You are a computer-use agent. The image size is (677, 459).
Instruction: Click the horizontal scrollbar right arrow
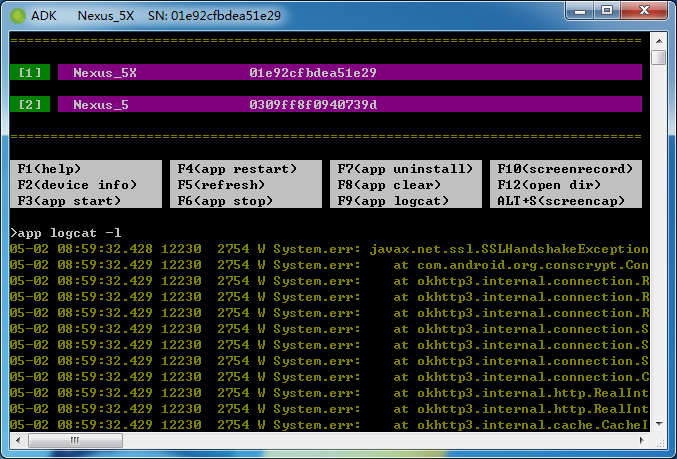[642, 440]
